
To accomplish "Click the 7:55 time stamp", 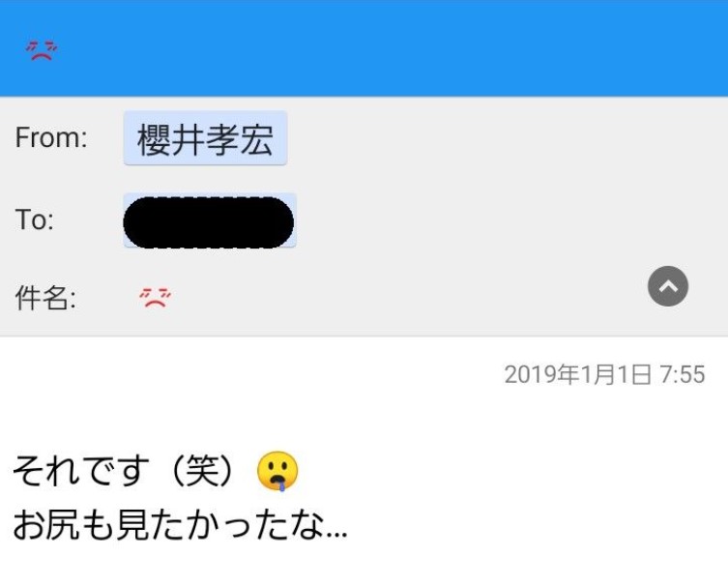I will tap(682, 374).
